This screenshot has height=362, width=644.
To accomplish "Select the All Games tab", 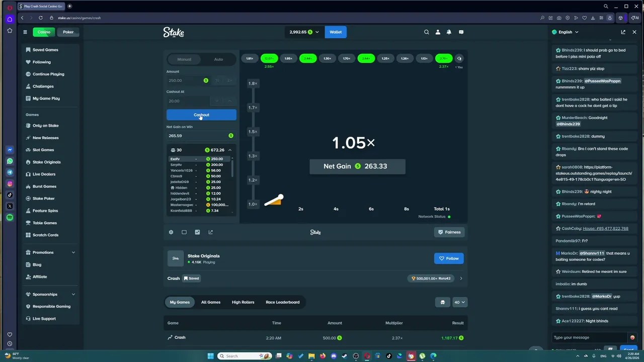I will pyautogui.click(x=211, y=302).
